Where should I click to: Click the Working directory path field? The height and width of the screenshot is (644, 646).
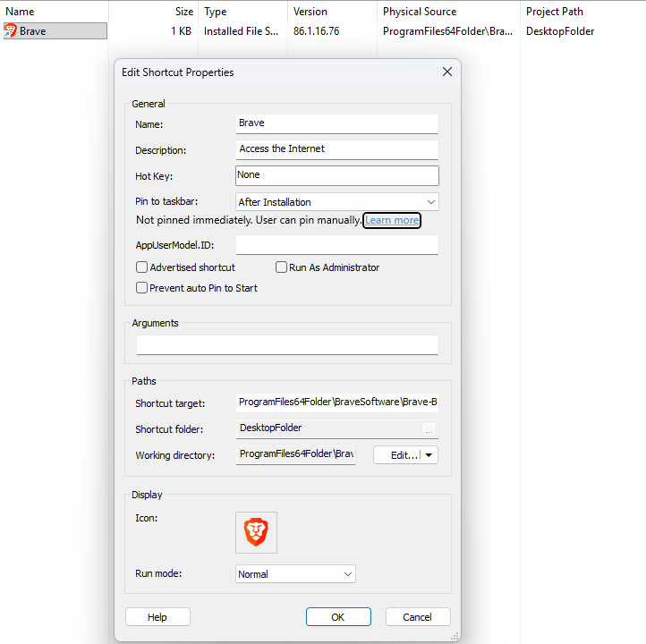click(x=295, y=454)
